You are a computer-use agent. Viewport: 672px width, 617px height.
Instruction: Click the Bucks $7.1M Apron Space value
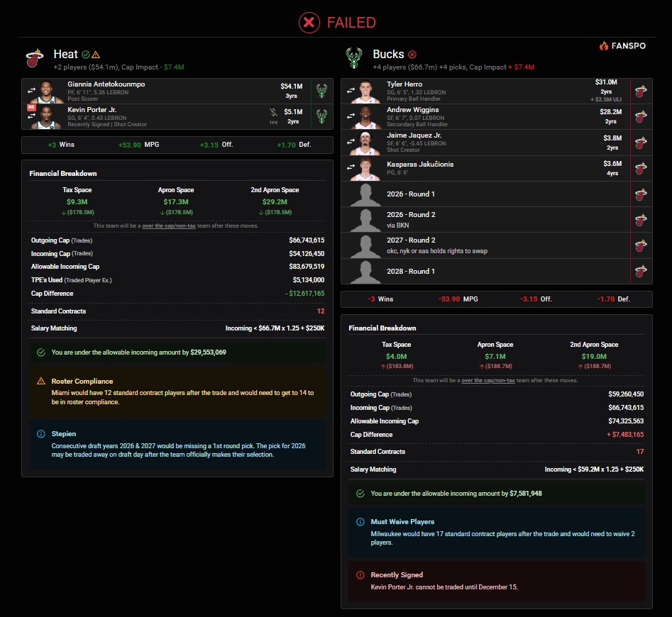click(x=495, y=356)
